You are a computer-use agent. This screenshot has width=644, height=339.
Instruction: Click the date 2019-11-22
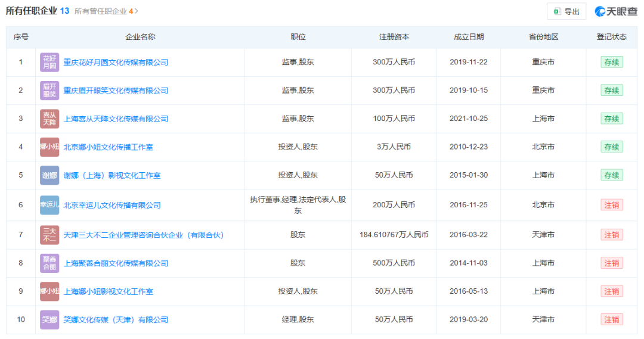point(469,62)
